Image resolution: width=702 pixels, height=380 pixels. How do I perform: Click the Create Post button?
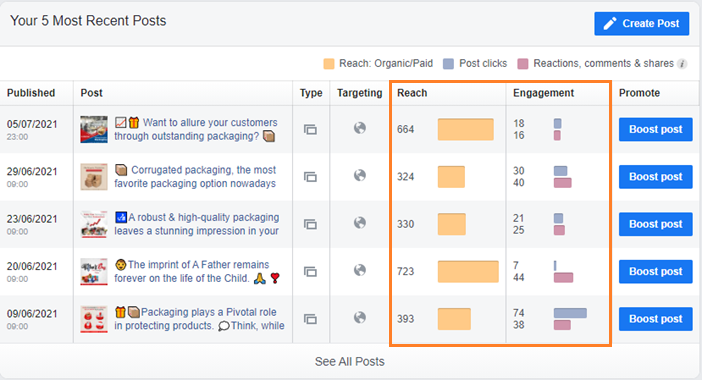[642, 23]
